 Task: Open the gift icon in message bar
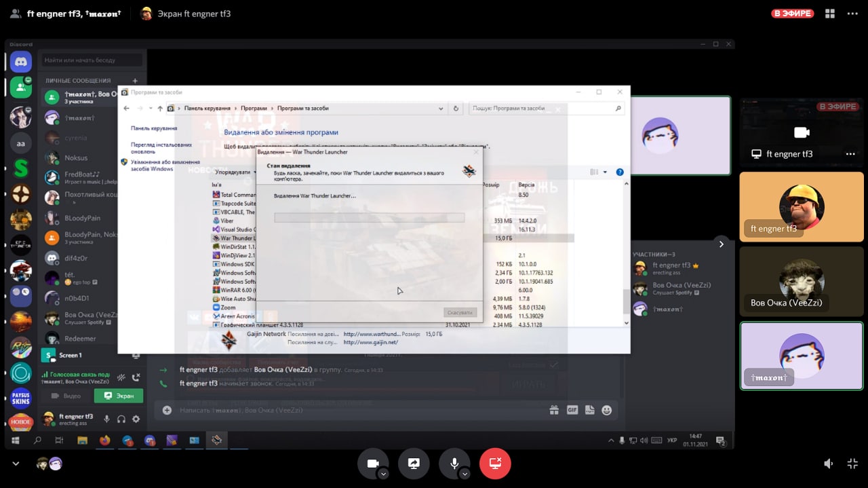pyautogui.click(x=554, y=410)
